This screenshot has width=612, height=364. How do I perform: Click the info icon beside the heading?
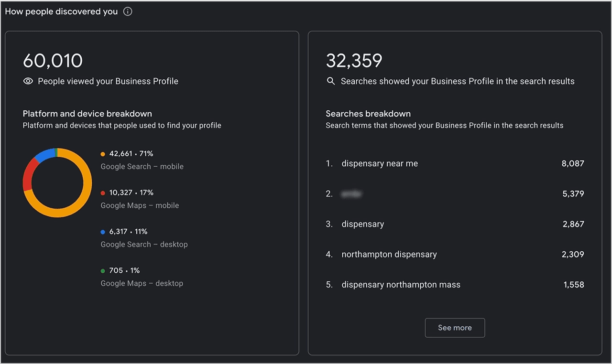pos(128,11)
